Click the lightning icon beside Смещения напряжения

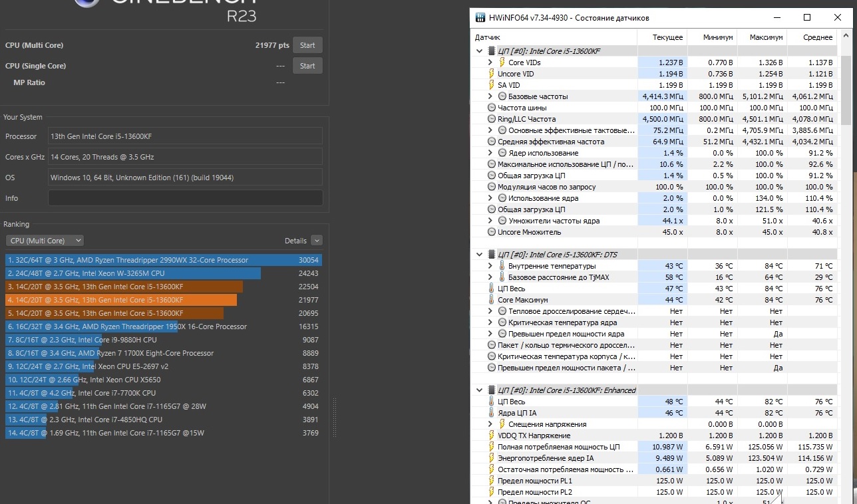tap(502, 424)
